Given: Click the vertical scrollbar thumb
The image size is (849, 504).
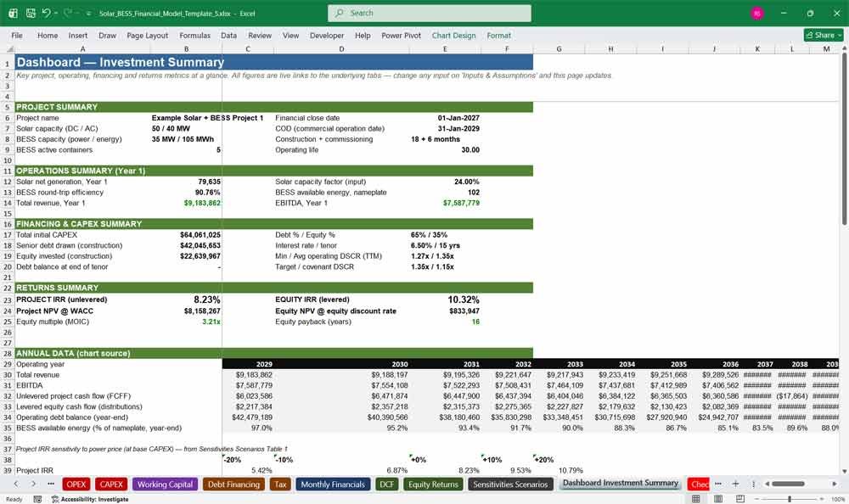Looking at the screenshot, I should 844,139.
